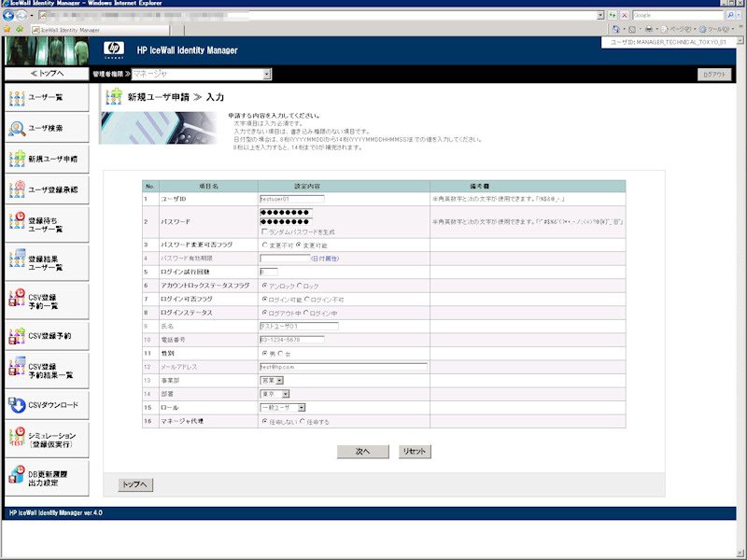Screen dimensions: 747x560
Task: Open the CSV登録予約一覧 sidebar icon
Action: click(x=17, y=297)
